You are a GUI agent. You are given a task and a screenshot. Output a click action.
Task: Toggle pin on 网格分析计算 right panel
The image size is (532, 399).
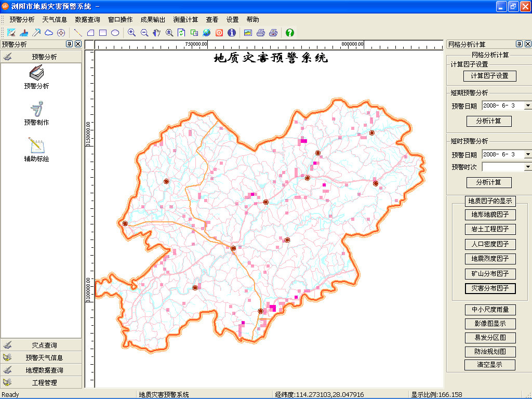(518, 44)
